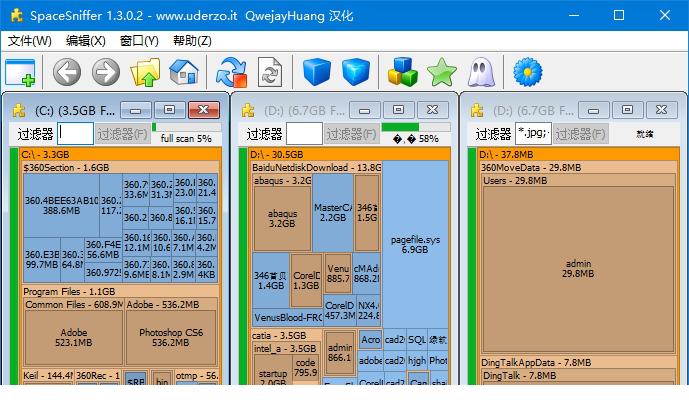Select the admin 866.1 block

tap(339, 353)
